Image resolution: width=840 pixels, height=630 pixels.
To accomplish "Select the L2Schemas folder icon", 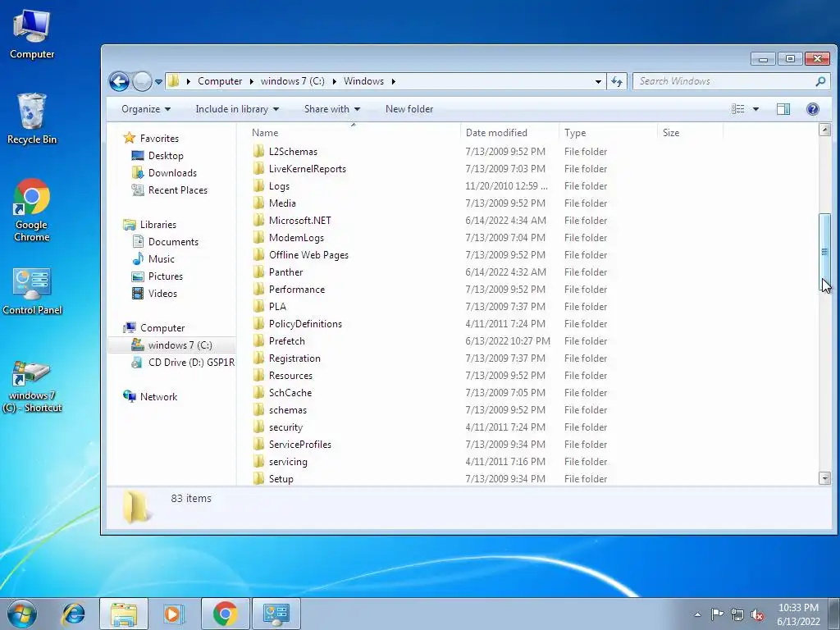I will (x=258, y=152).
